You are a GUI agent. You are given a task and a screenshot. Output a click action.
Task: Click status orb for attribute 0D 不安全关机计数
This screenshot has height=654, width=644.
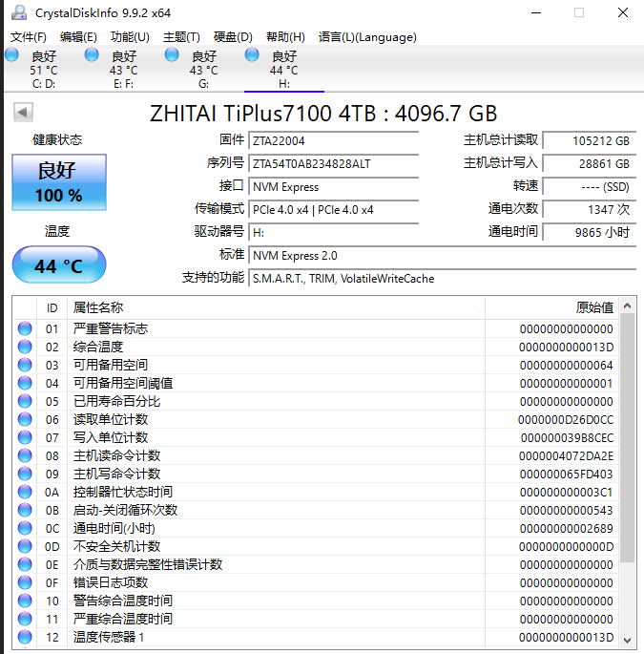tap(25, 546)
